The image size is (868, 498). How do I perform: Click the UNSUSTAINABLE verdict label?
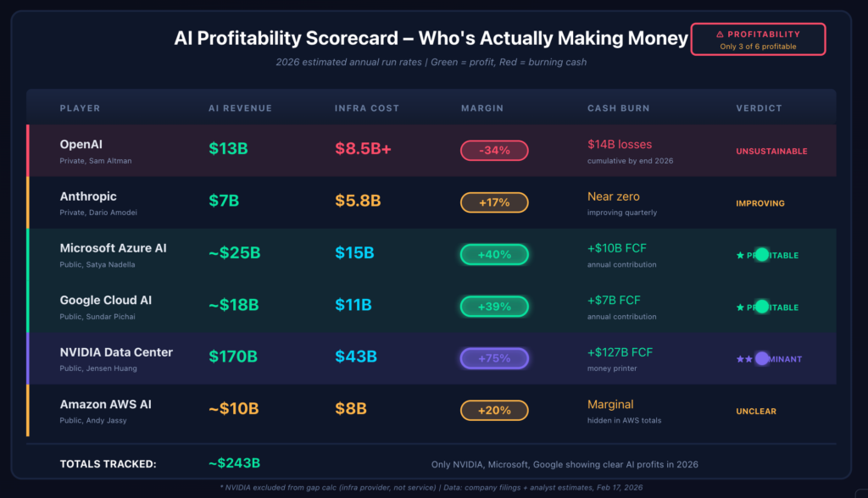click(x=771, y=152)
